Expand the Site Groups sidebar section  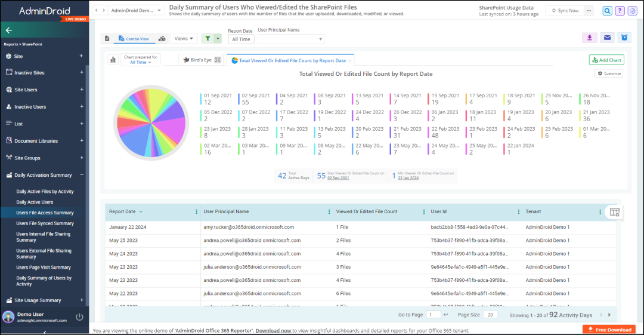(81, 158)
